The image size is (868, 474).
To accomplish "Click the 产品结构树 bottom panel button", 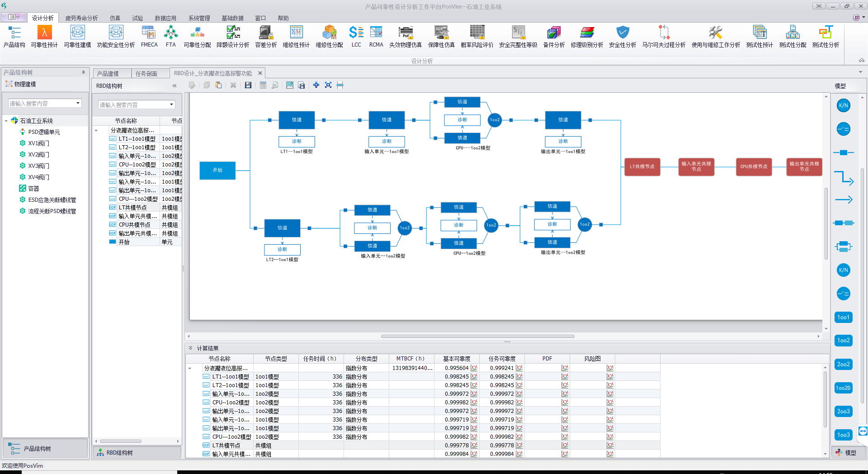I will pyautogui.click(x=45, y=449).
